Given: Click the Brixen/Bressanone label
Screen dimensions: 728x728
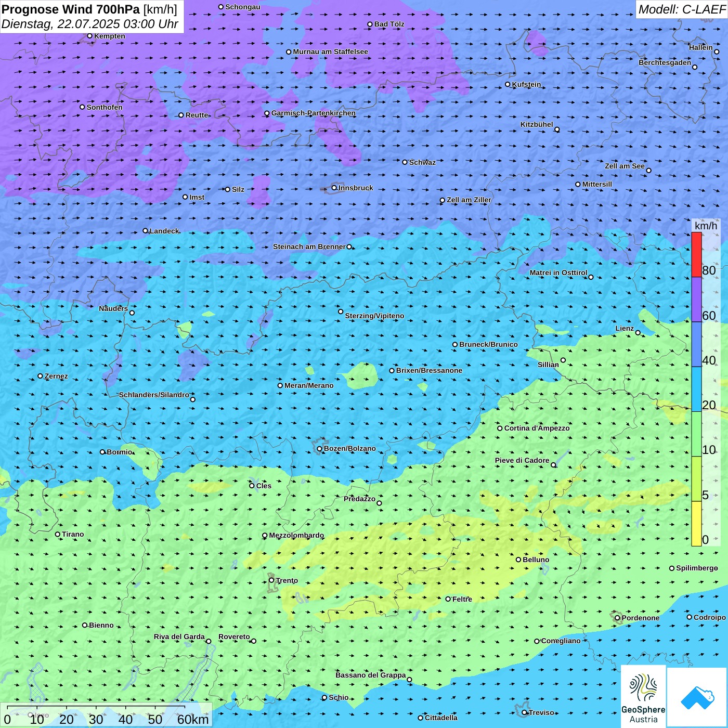Looking at the screenshot, I should click(x=429, y=370).
